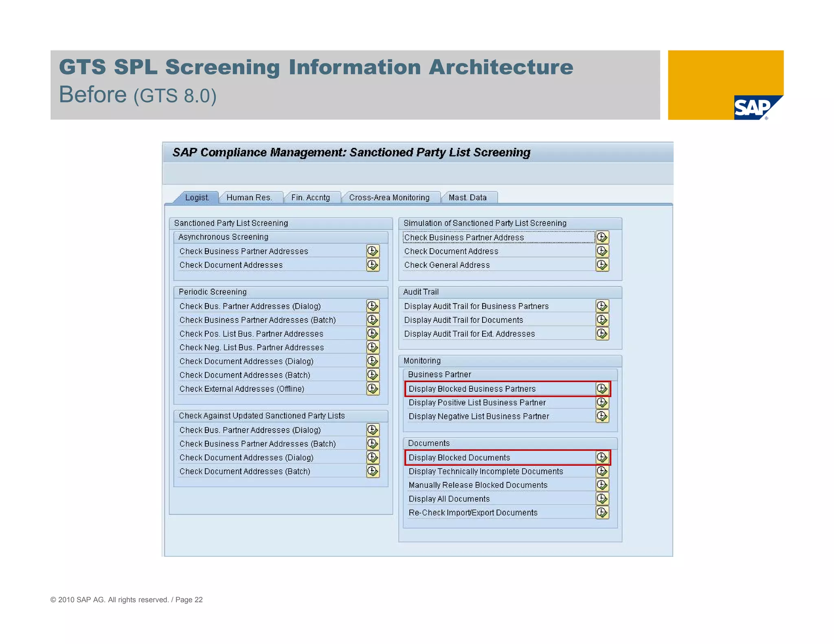Execute icon for Display Blocked Documents
This screenshot has height=644, width=834.
[602, 458]
